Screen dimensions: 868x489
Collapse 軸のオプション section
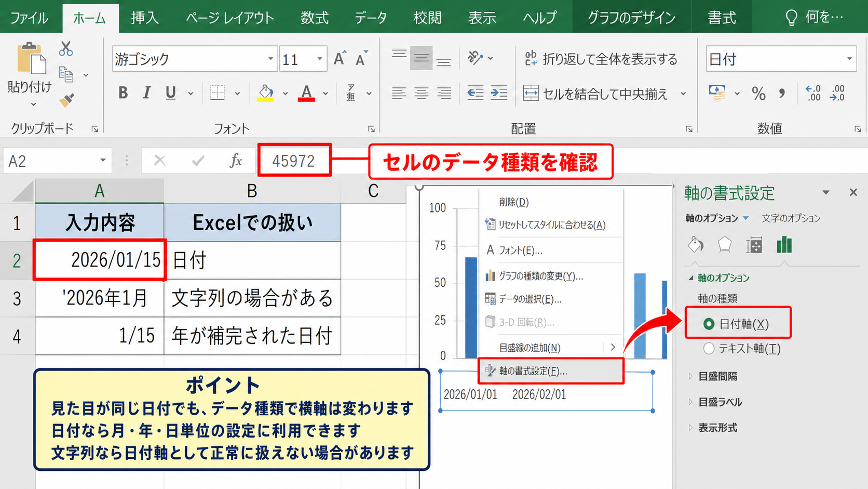pyautogui.click(x=691, y=278)
